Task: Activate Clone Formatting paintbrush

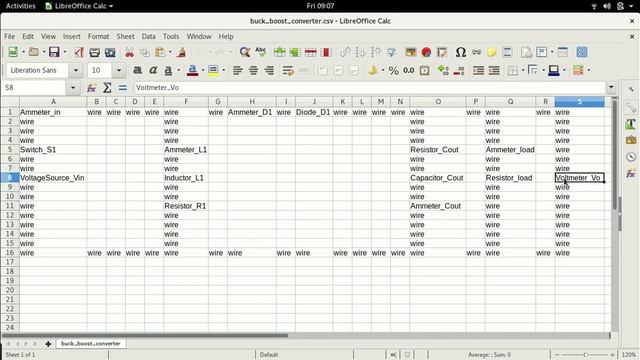Action: 182,52
